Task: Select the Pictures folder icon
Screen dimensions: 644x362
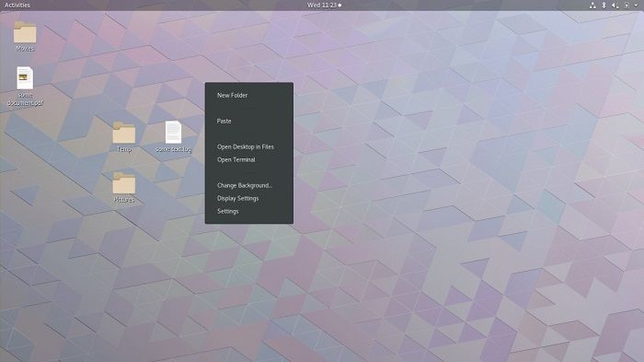Action: (x=123, y=183)
